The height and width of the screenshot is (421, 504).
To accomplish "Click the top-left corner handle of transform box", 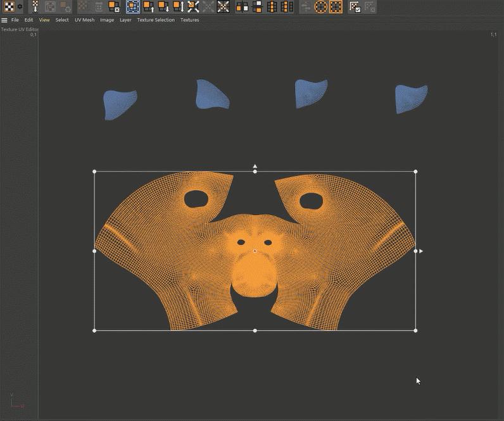I will 94,172.
